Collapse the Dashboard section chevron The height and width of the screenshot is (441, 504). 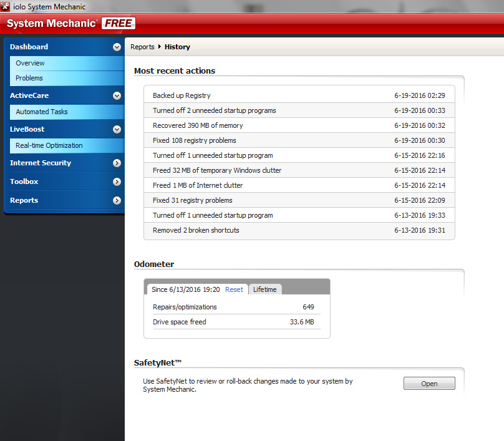pyautogui.click(x=117, y=47)
